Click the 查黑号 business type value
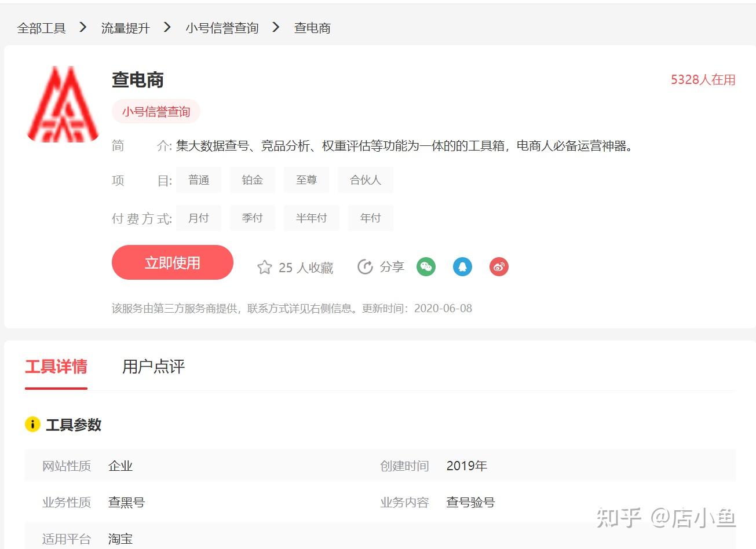756x549 pixels. click(x=126, y=502)
